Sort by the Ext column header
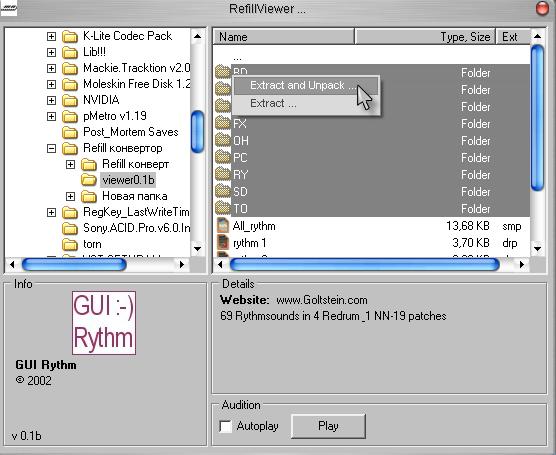This screenshot has width=556, height=455. pos(513,37)
